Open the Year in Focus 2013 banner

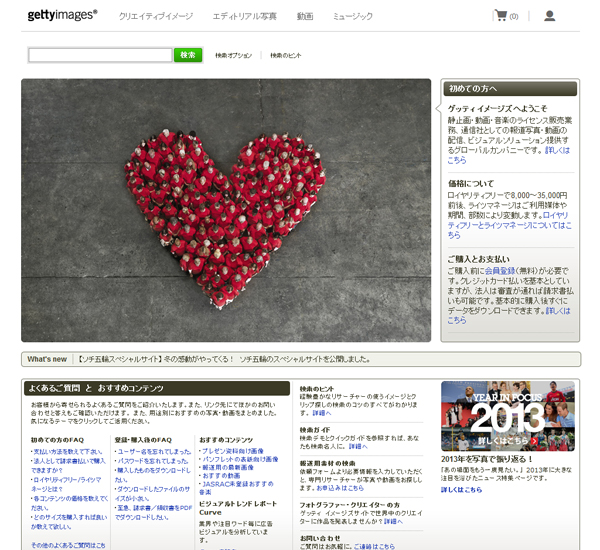(x=508, y=416)
